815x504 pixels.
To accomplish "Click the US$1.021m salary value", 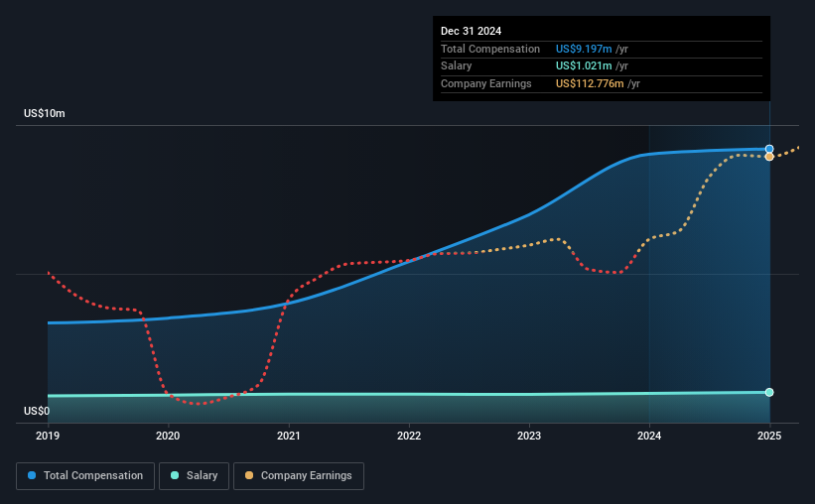I will pyautogui.click(x=584, y=66).
